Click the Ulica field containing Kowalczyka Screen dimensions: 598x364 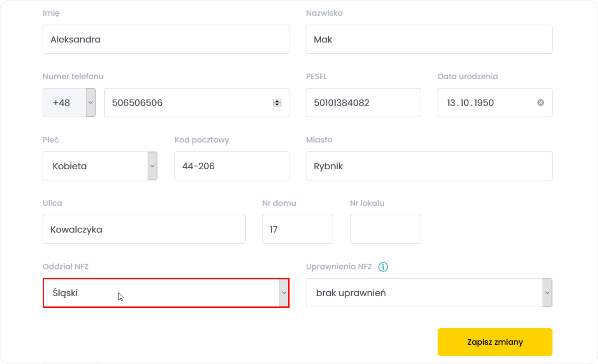tap(144, 229)
